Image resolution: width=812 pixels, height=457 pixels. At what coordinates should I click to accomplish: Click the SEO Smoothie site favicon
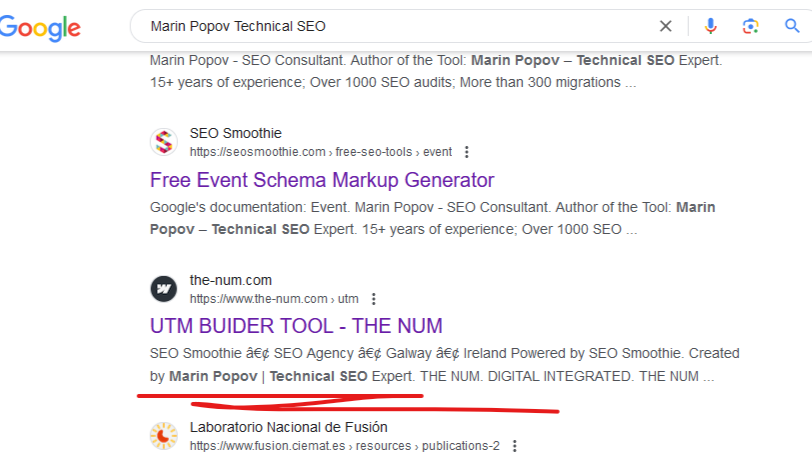point(164,142)
